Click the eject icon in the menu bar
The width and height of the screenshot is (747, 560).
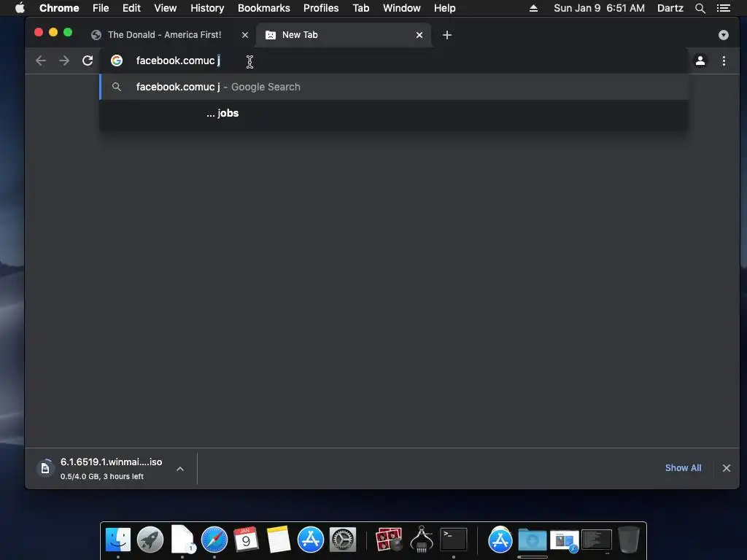pos(533,8)
